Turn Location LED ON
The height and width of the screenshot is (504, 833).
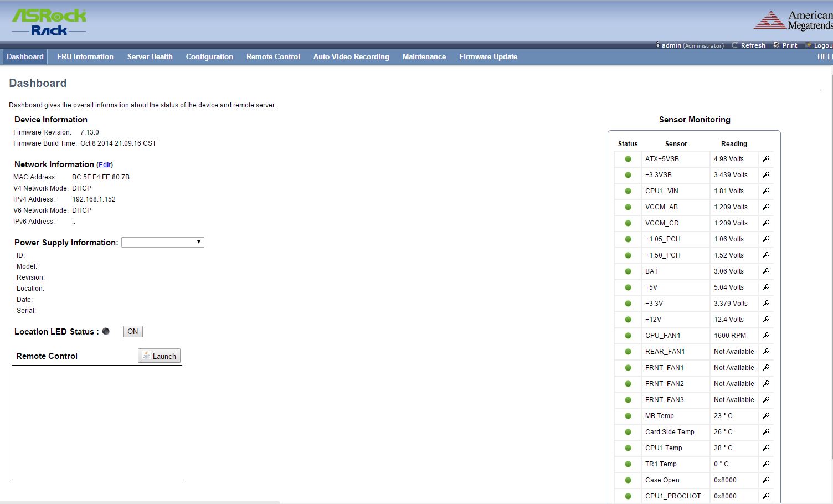[133, 331]
